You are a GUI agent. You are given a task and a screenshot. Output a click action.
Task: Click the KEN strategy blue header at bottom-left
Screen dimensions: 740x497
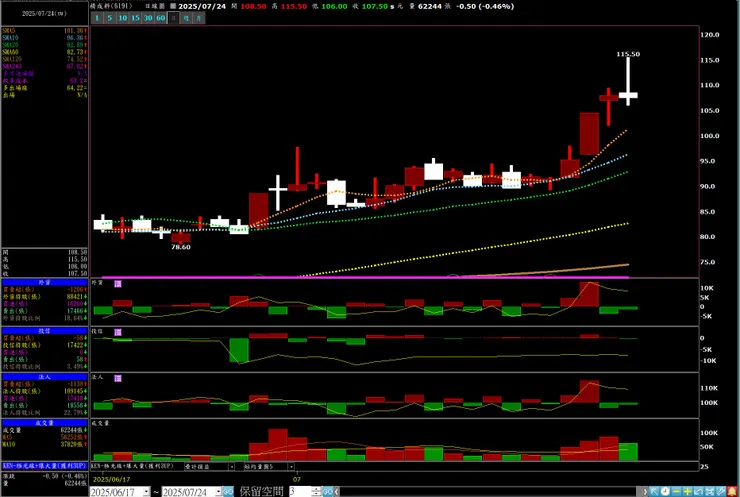[45, 466]
